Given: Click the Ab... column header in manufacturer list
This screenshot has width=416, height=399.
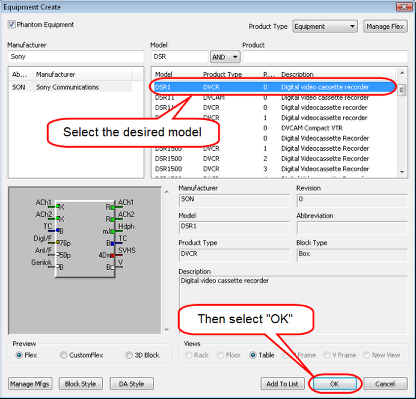Looking at the screenshot, I should (x=20, y=74).
